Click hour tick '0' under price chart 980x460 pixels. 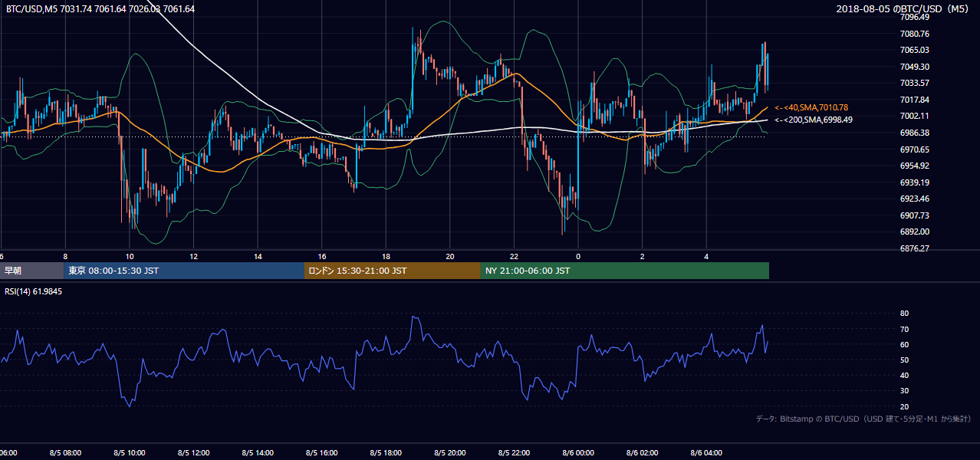[578, 257]
